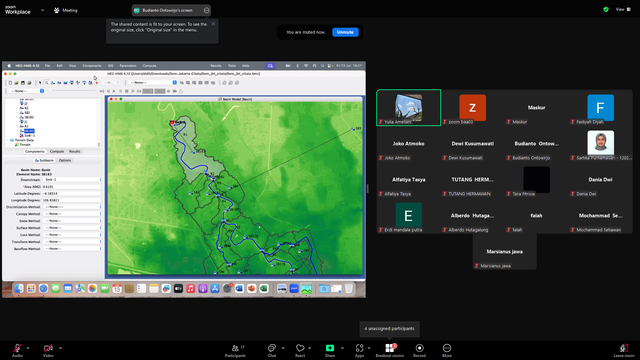Screen dimensions: 640x360
Task: Open the Subbasin editor tab
Action: [44, 160]
